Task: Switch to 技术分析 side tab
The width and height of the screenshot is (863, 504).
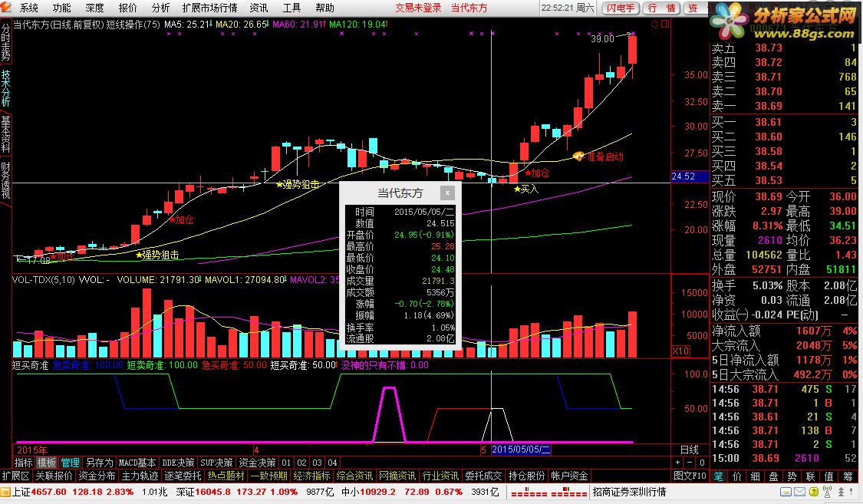Action: click(5, 88)
